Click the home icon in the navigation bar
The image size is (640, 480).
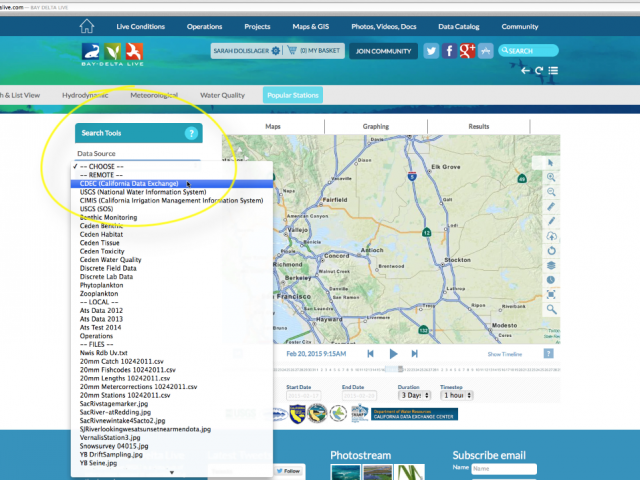click(x=87, y=26)
